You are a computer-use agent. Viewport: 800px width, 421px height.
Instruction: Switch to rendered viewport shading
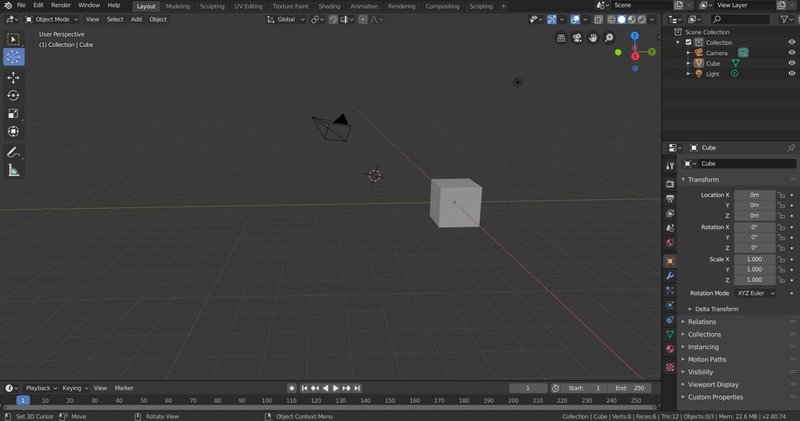(x=642, y=19)
